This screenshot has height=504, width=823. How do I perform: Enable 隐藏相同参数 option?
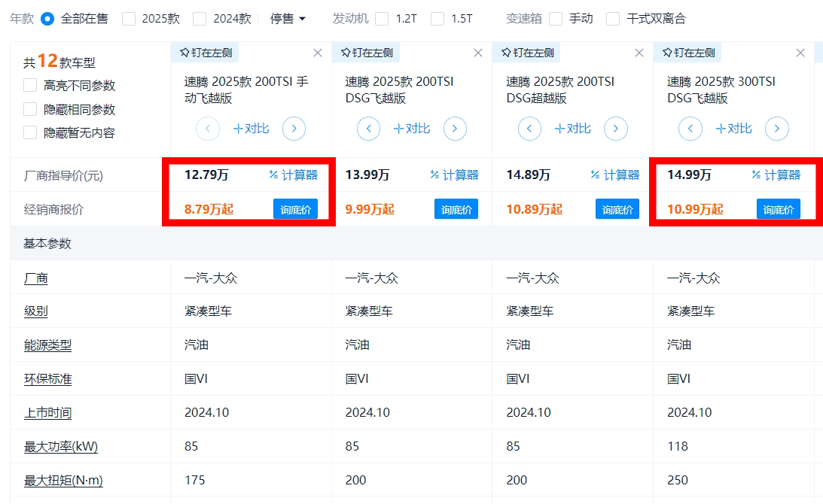pyautogui.click(x=30, y=109)
